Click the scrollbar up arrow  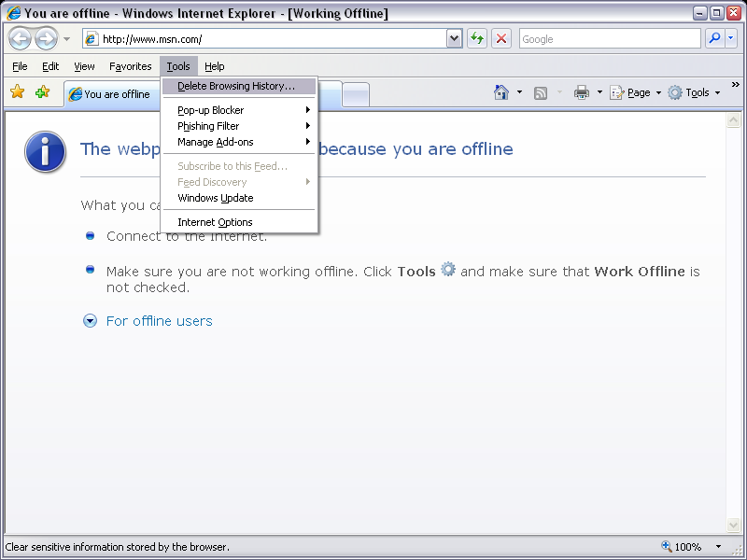pos(733,120)
